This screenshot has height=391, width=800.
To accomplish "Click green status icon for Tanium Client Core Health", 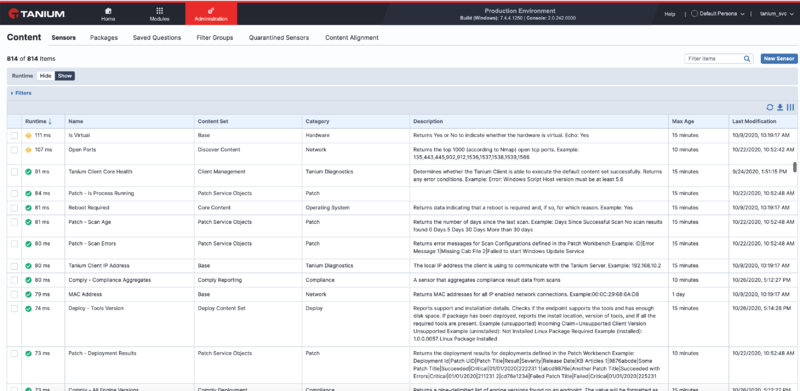I will (29, 172).
